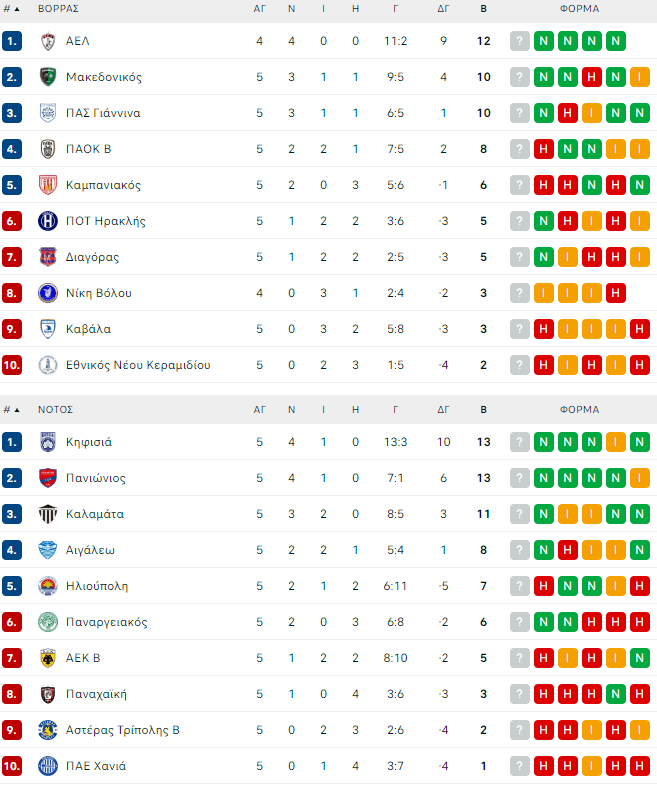Select the ΑΕΚ Β club emblem
The height and width of the screenshot is (785, 657).
click(47, 658)
